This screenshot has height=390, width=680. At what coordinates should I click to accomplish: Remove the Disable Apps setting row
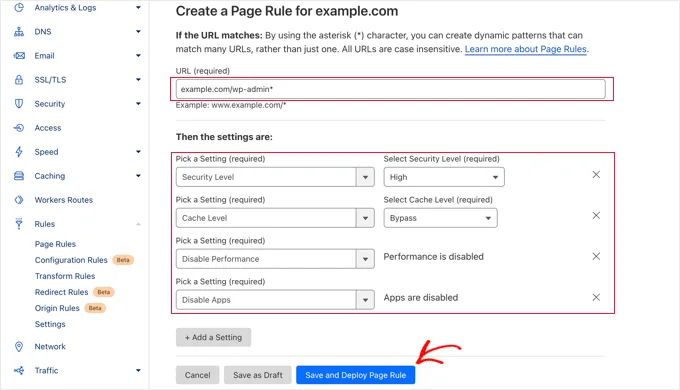(x=596, y=297)
